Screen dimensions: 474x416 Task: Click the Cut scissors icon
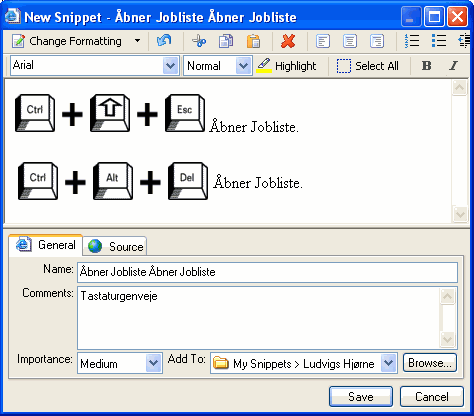[x=199, y=41]
